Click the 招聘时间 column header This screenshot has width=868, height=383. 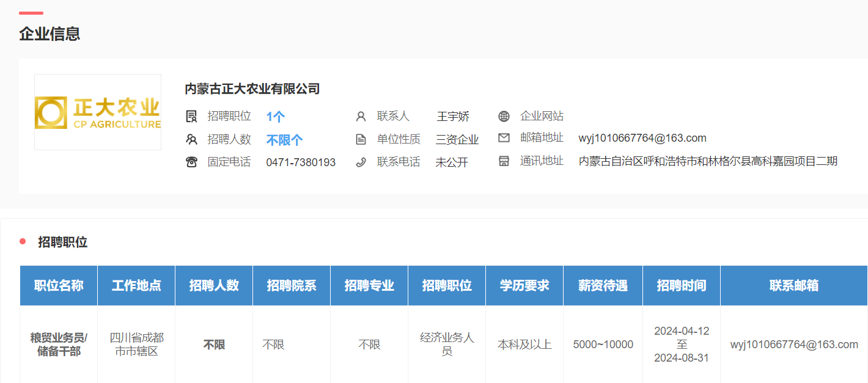[x=681, y=285]
